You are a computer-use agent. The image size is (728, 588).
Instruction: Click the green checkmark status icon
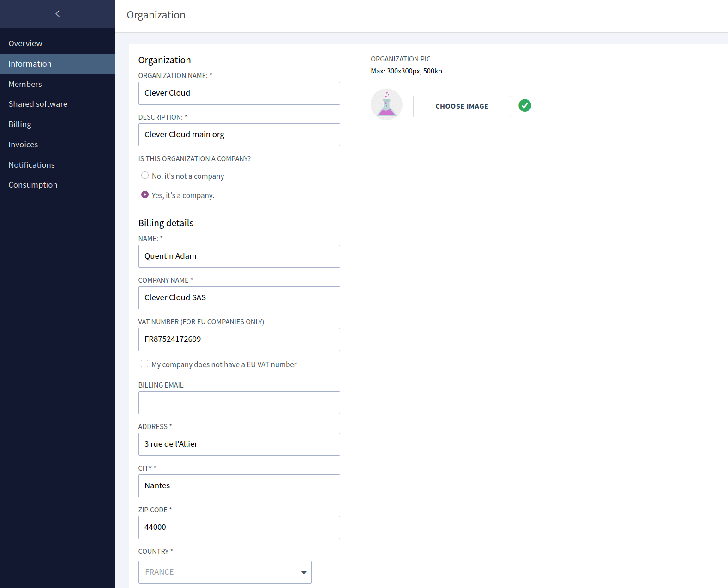coord(524,106)
